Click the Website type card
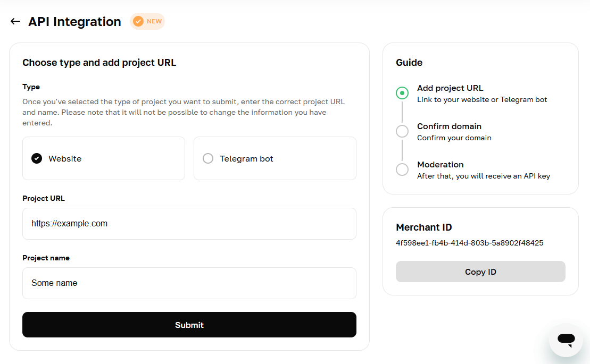 click(104, 158)
